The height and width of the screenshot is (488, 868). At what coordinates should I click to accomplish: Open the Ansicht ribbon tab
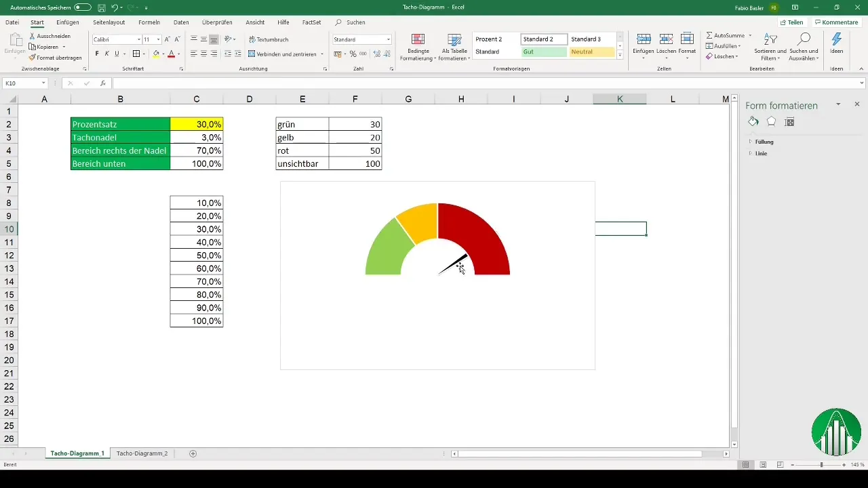(255, 22)
